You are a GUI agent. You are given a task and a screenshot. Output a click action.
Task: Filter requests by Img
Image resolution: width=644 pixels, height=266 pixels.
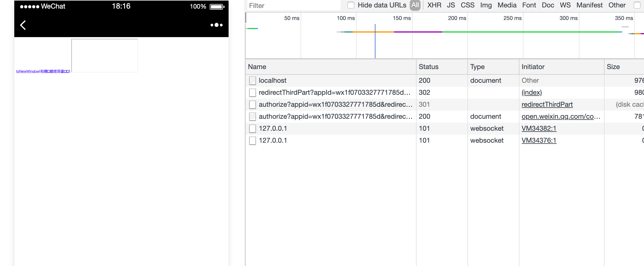[x=486, y=5]
